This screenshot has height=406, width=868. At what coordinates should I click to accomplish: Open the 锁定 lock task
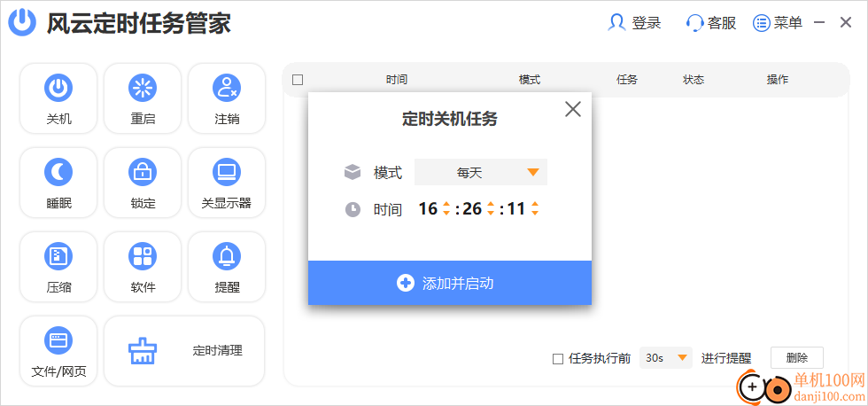[x=143, y=183]
